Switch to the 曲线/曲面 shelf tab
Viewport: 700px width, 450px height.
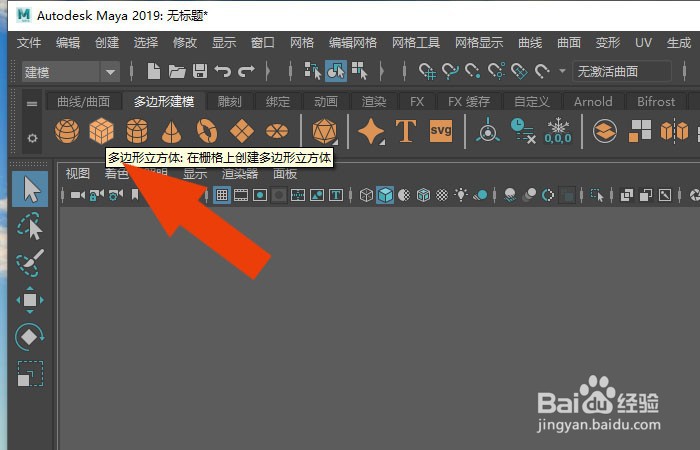pos(83,101)
